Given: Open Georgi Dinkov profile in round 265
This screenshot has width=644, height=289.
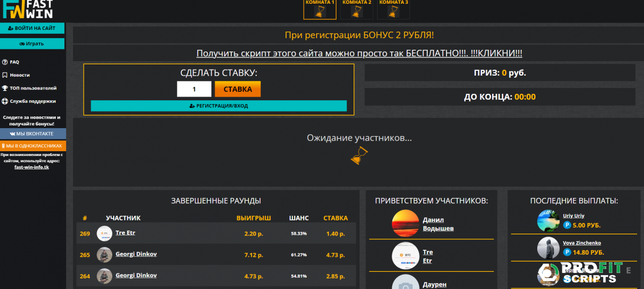Looking at the screenshot, I should [136, 254].
